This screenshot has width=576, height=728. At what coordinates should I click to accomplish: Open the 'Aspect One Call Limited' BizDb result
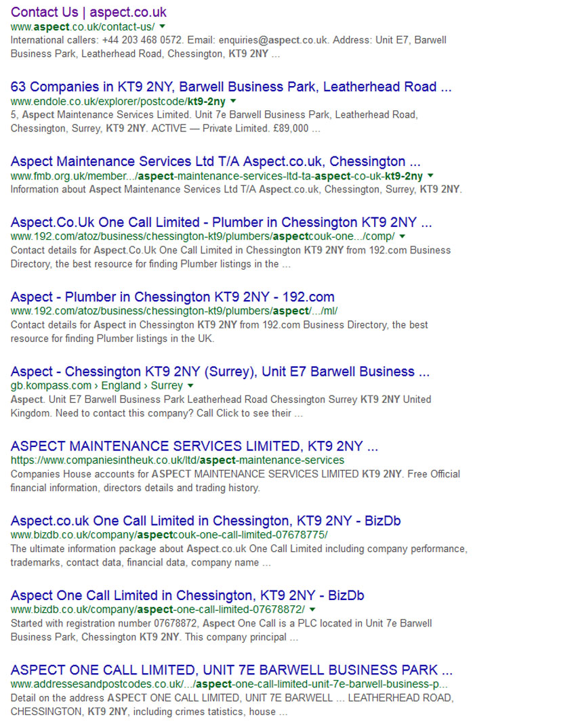point(187,595)
